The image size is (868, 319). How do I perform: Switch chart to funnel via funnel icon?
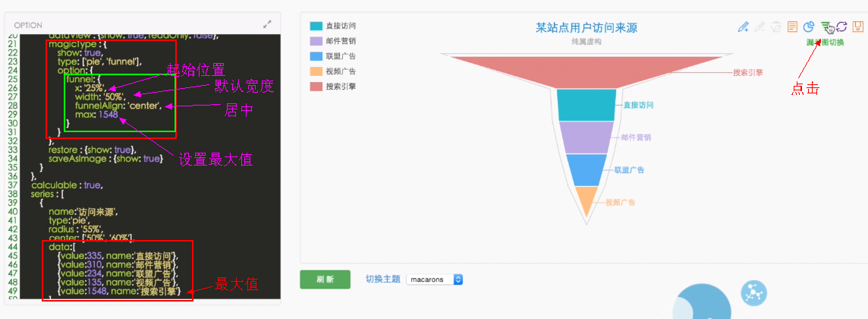[826, 27]
